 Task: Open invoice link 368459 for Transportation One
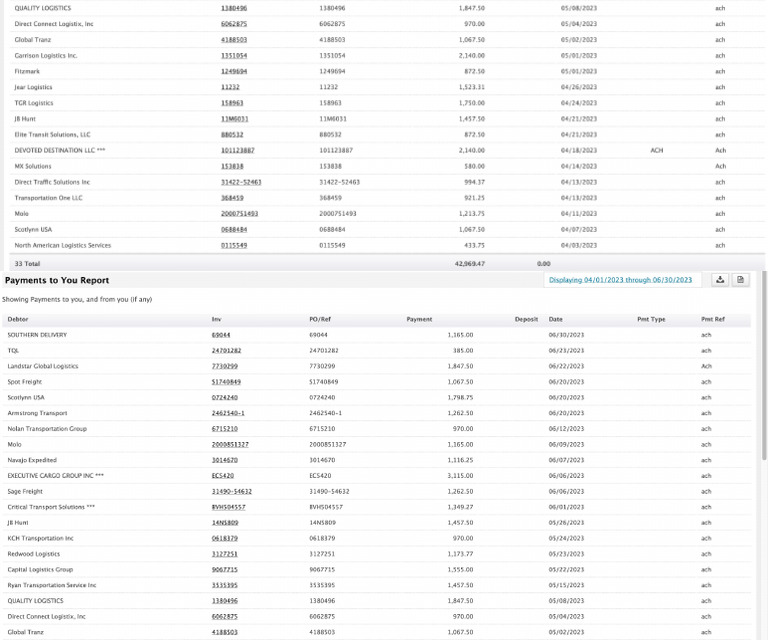point(232,198)
